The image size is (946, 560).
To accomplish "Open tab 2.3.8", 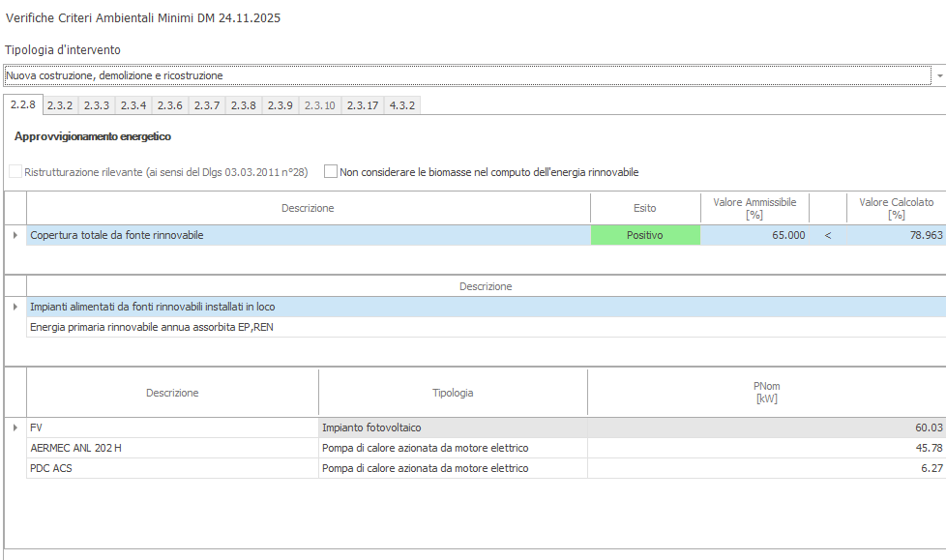I will [243, 105].
